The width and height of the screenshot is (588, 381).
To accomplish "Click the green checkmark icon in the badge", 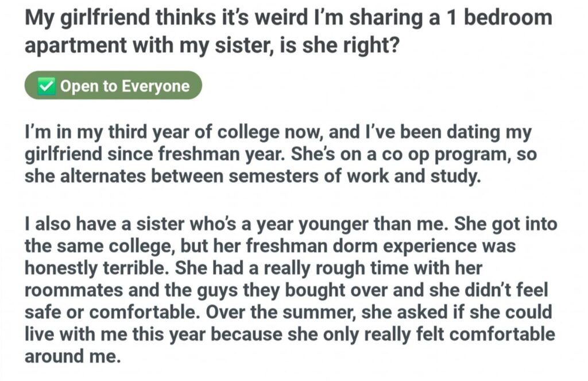I will [46, 86].
